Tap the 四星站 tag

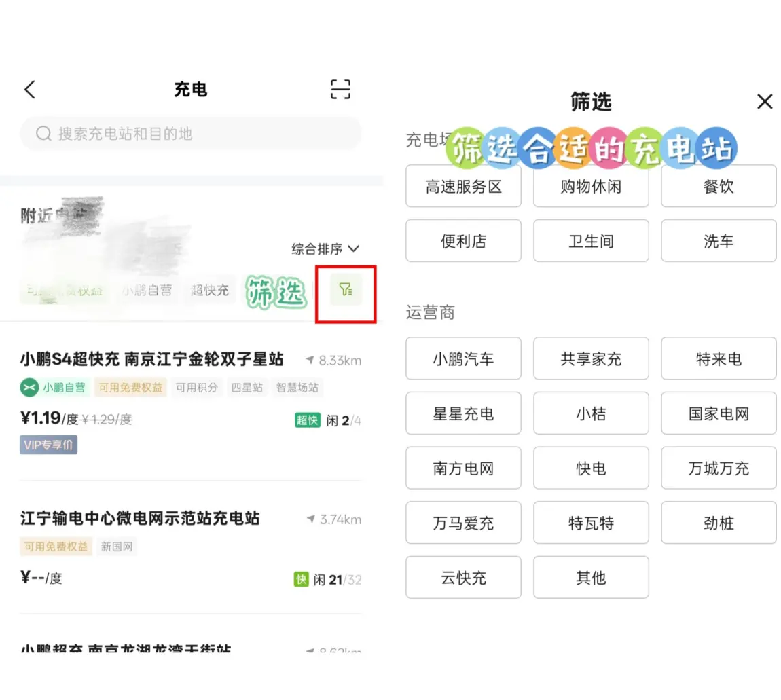click(247, 387)
